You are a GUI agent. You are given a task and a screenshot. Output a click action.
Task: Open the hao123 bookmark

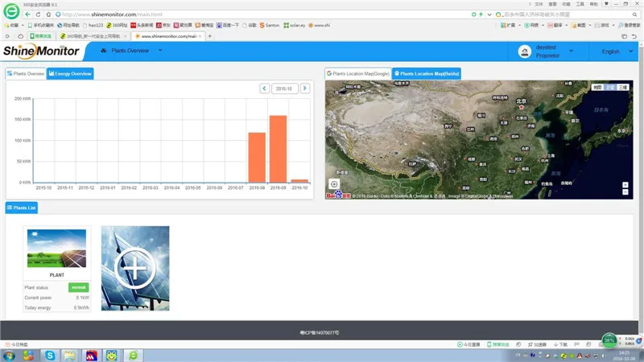(x=93, y=25)
